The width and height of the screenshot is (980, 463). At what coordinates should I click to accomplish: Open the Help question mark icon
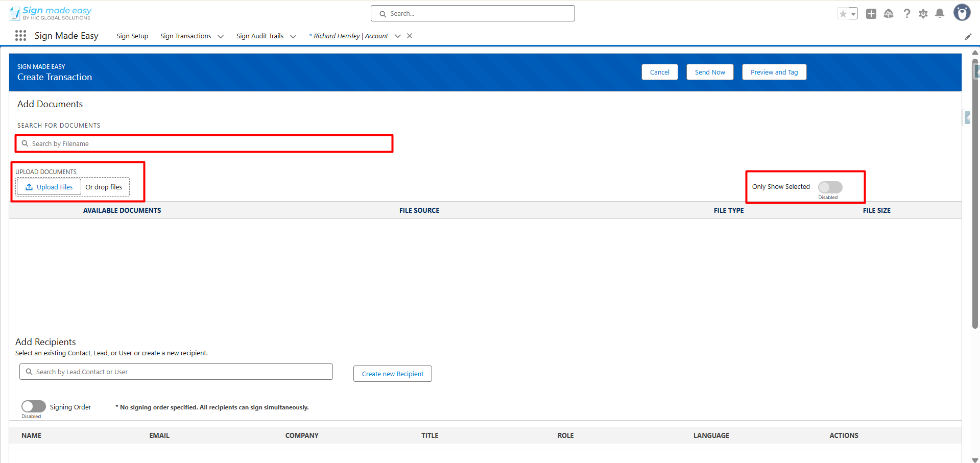click(906, 14)
